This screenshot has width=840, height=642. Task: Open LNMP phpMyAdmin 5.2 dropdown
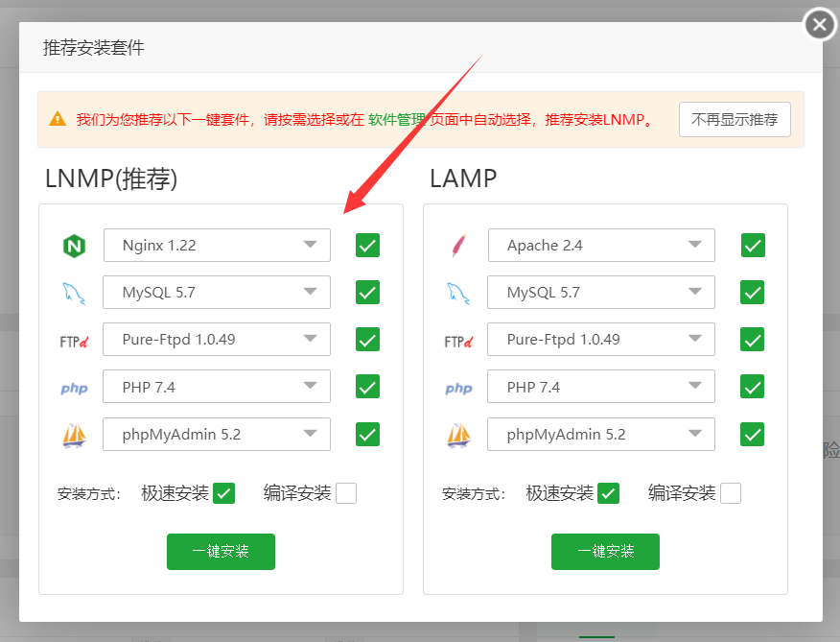217,435
